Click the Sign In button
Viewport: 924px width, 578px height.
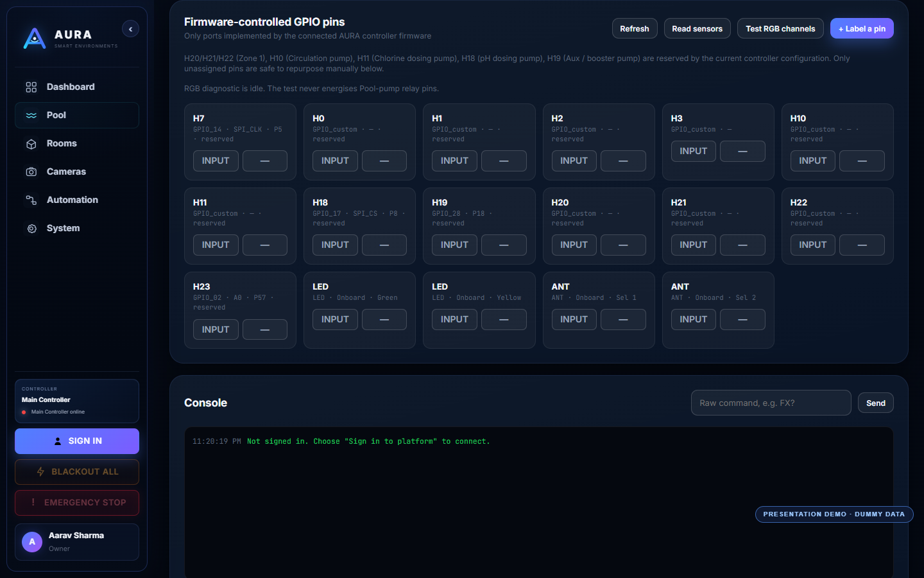coord(77,441)
